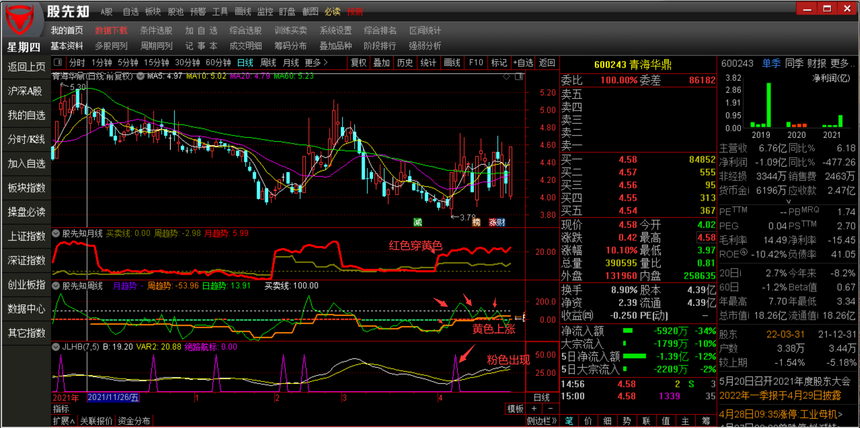This screenshot has width=860, height=428.
Task: Click the 返回上页 sidebar button
Action: tap(26, 67)
